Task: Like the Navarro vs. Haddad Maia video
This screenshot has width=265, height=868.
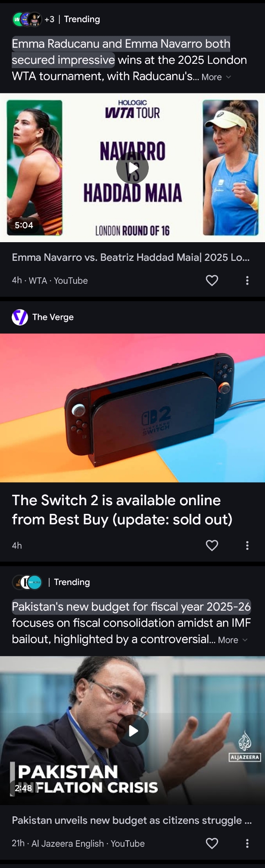Action: (x=212, y=280)
